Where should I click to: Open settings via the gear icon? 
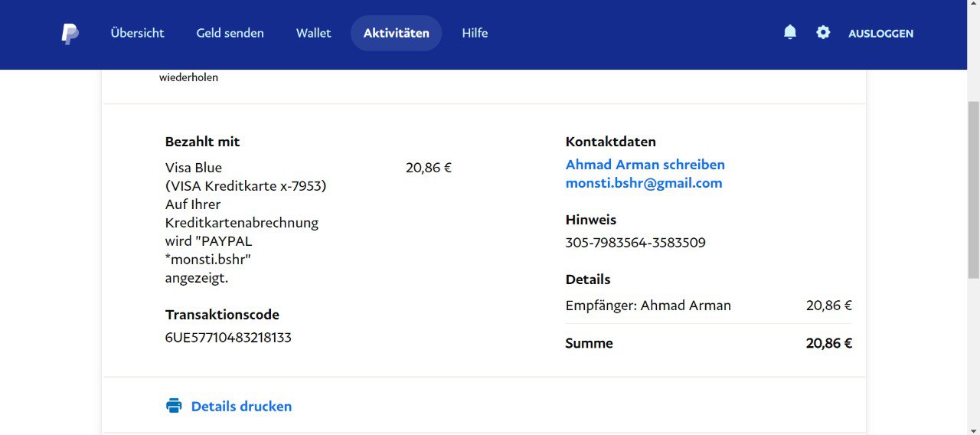[823, 32]
